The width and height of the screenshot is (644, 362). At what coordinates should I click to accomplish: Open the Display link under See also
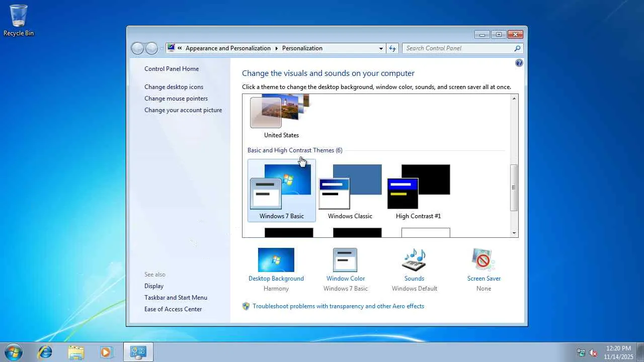tap(154, 286)
